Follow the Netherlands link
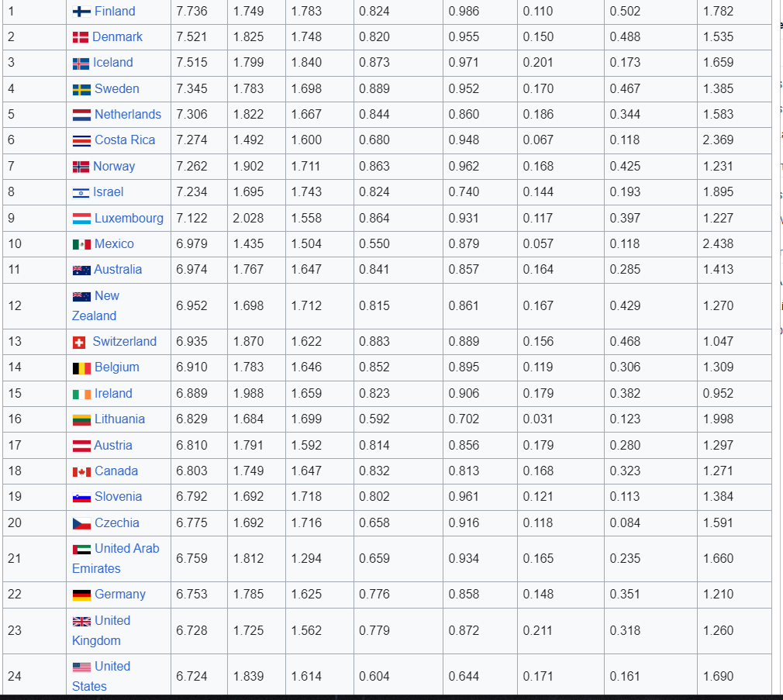The height and width of the screenshot is (700, 783). coord(128,114)
